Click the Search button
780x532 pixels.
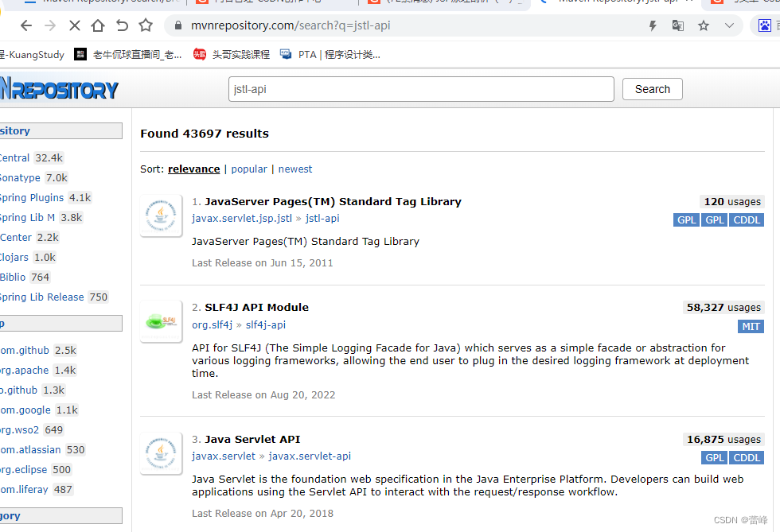tap(652, 89)
